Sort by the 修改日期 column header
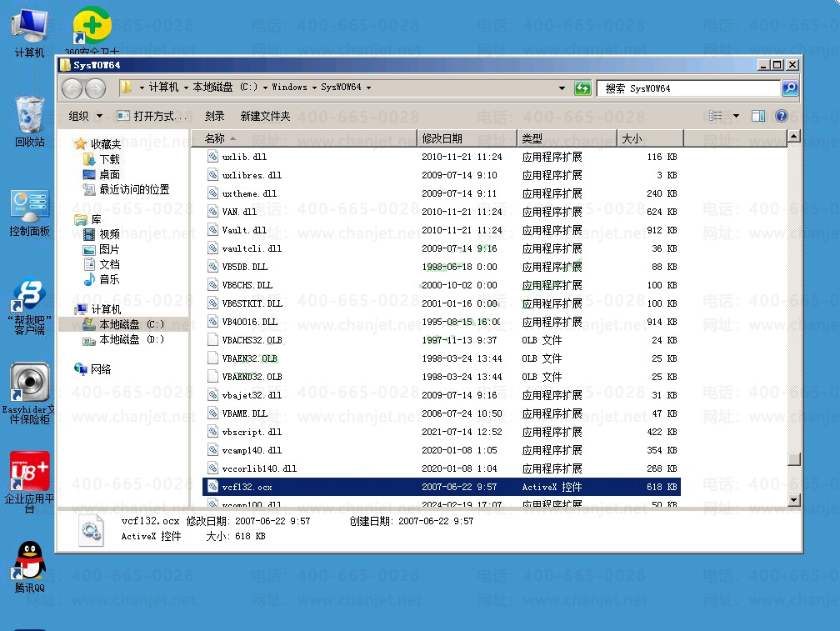This screenshot has height=631, width=840. pos(467,138)
